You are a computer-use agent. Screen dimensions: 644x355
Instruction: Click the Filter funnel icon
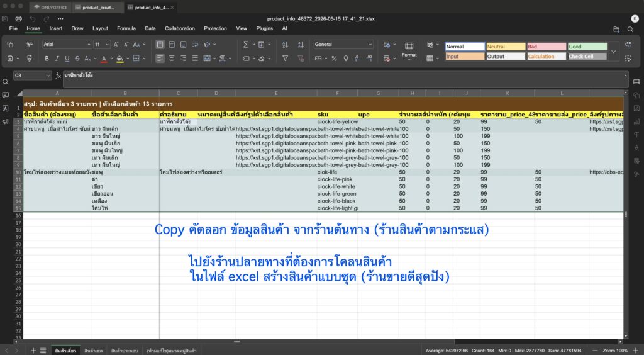click(285, 59)
